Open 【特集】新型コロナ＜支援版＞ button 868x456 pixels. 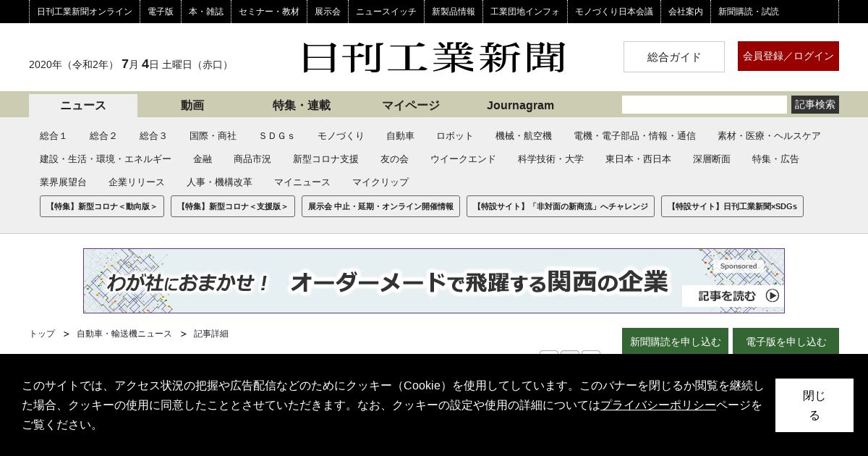pos(233,206)
